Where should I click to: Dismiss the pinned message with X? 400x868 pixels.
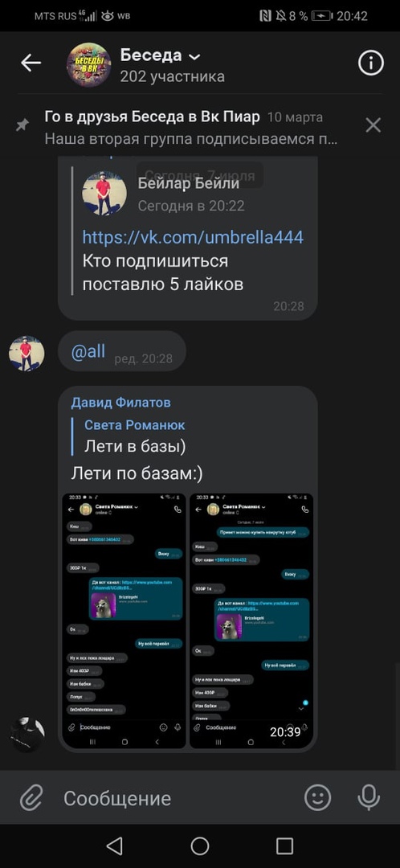(x=373, y=125)
